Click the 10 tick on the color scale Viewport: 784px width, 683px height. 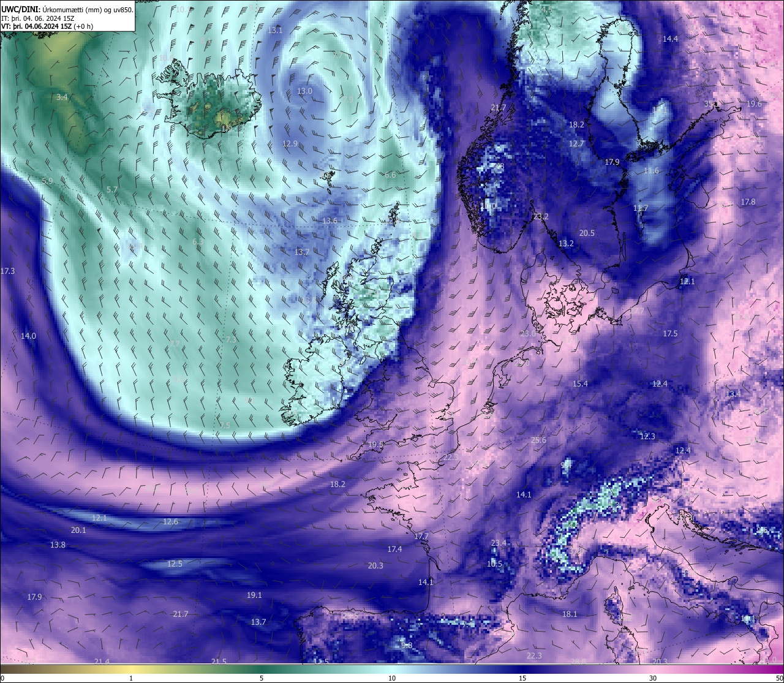(x=392, y=678)
